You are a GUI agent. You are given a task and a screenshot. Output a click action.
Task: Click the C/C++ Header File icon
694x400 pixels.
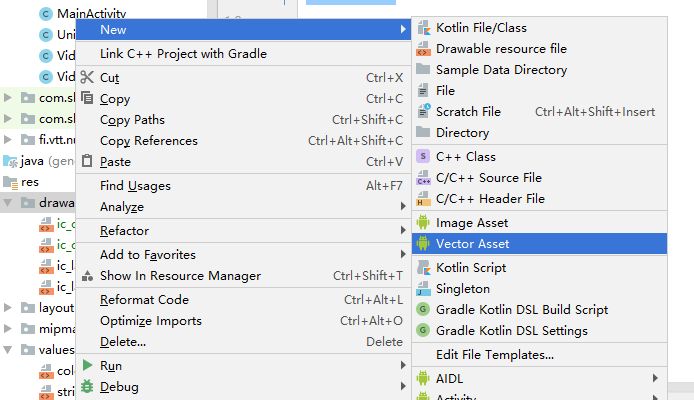coord(424,199)
